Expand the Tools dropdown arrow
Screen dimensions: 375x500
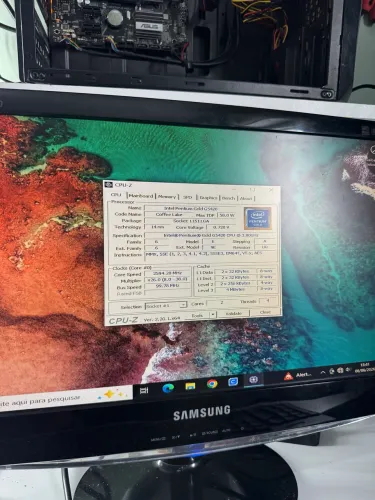pyautogui.click(x=213, y=315)
